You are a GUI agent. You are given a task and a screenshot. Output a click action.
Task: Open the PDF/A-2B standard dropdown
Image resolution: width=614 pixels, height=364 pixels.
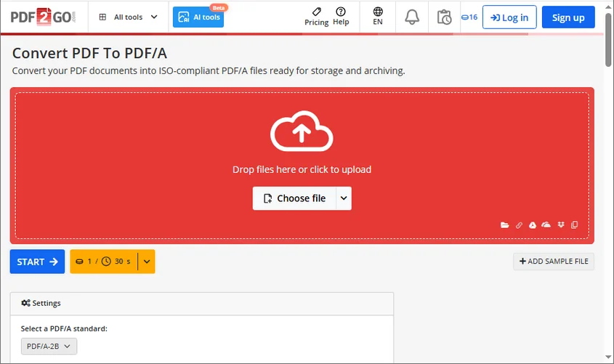tap(49, 347)
